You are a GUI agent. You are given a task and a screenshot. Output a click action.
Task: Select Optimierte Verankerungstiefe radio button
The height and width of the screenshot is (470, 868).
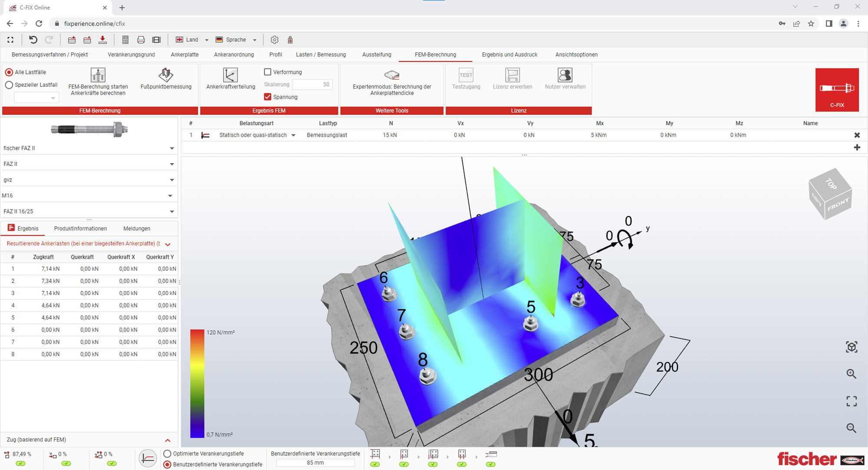tap(167, 454)
